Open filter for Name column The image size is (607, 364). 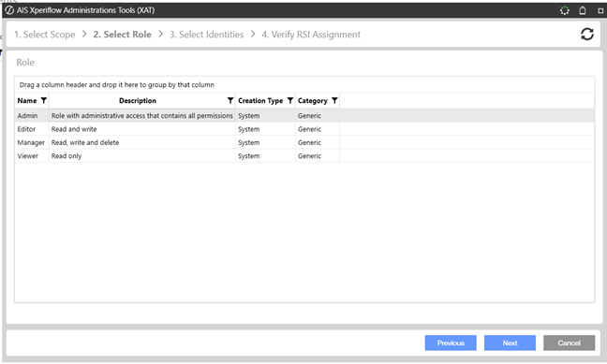click(x=44, y=100)
